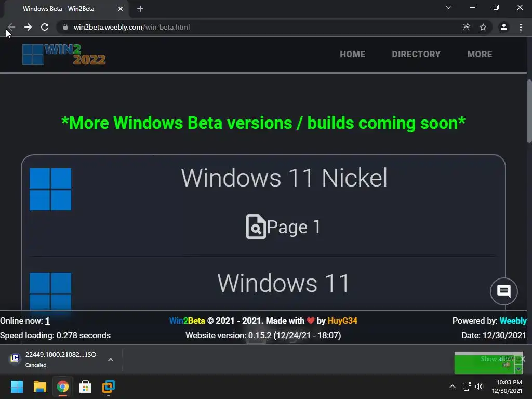
Task: Click the address bar URL
Action: pos(131,27)
